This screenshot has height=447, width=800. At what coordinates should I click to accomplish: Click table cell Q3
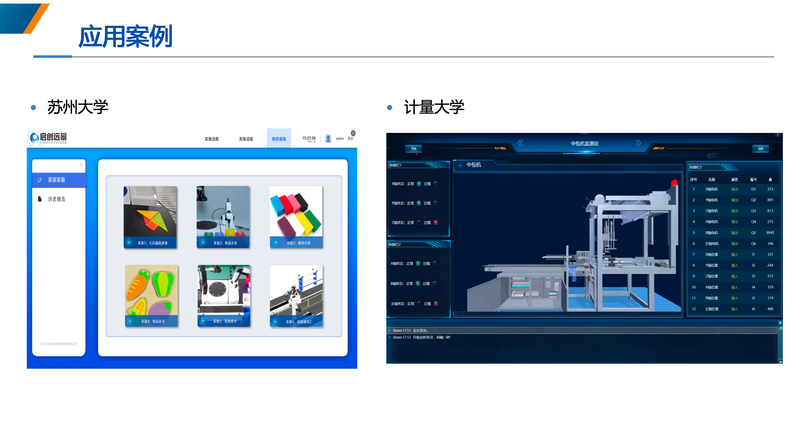pyautogui.click(x=753, y=211)
